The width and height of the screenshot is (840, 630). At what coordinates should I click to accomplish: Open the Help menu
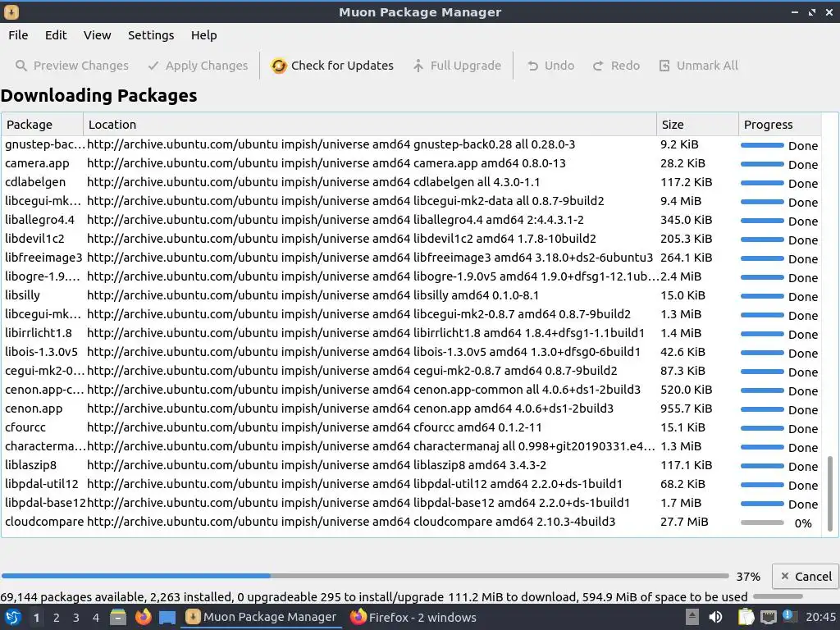[x=204, y=35]
